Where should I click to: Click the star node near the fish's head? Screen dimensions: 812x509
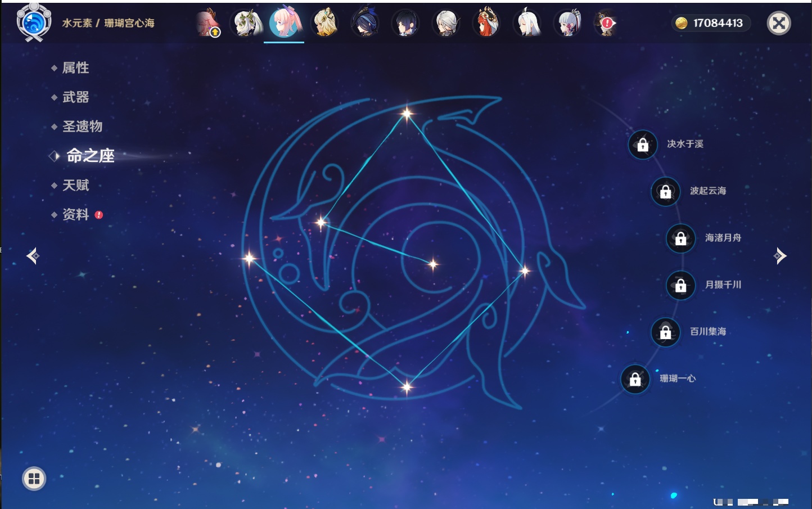coord(321,223)
